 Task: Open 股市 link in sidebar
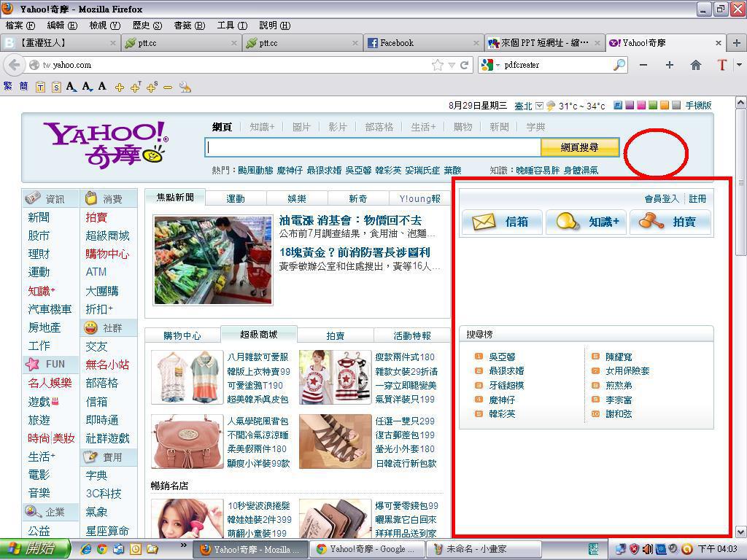tap(39, 236)
